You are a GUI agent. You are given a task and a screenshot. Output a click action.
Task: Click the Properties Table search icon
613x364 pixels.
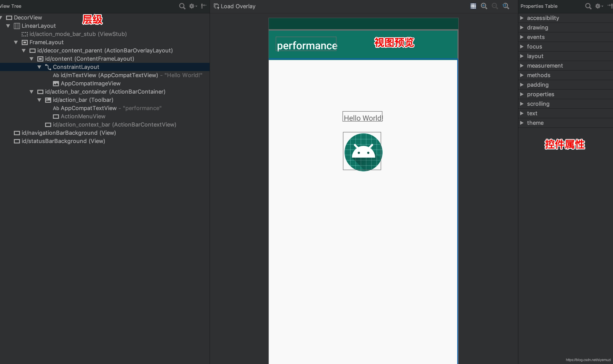(588, 6)
